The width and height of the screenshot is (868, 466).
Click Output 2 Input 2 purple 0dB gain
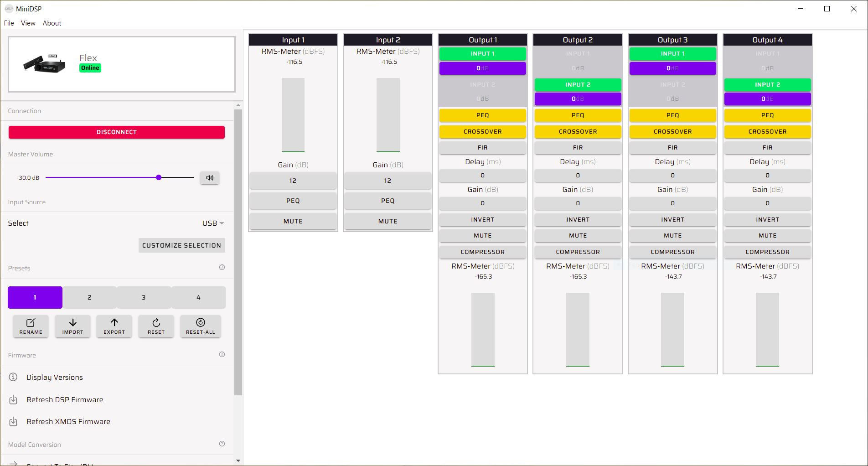point(578,99)
